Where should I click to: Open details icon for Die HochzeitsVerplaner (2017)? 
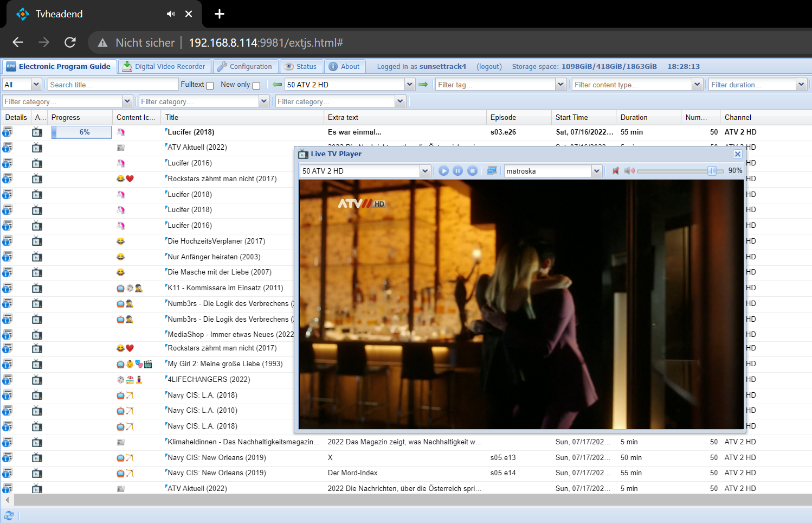8,241
